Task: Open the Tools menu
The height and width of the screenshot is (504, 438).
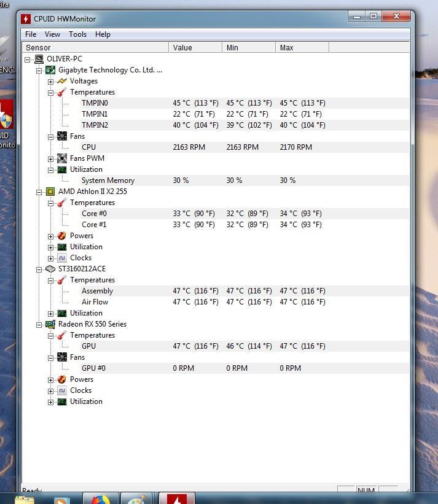Action: pos(78,34)
